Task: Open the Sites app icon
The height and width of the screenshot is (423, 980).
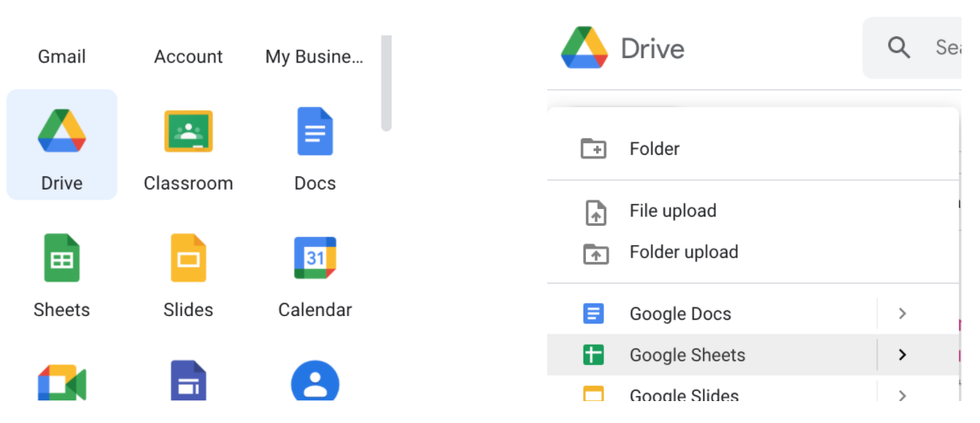Action: pyautogui.click(x=188, y=381)
